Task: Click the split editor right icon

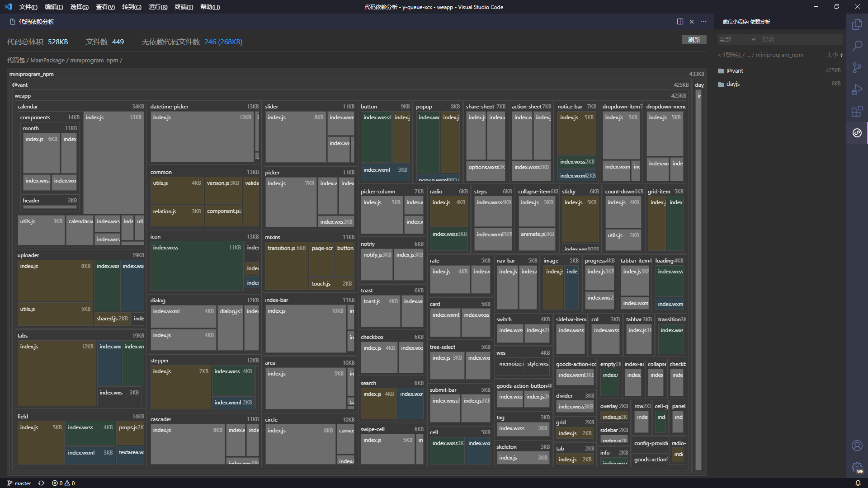Action: [680, 22]
